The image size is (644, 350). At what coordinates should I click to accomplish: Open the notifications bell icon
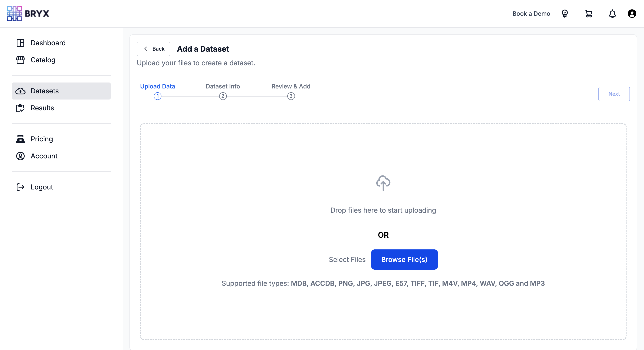point(612,14)
